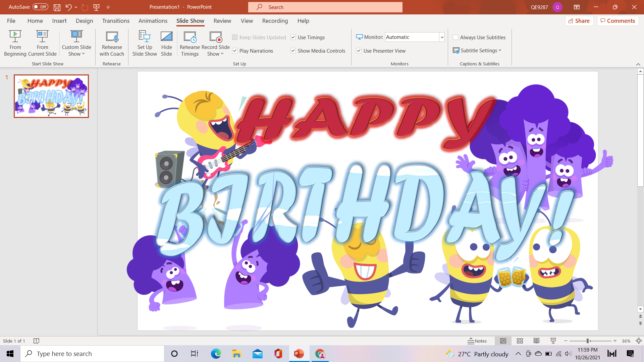Open Set Up Slide Show dialog
The height and width of the screenshot is (362, 644).
(145, 43)
